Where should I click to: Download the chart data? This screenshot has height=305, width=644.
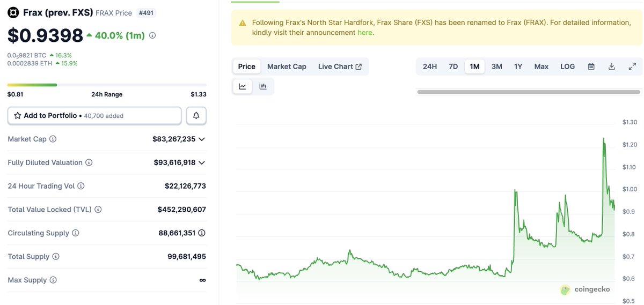611,66
